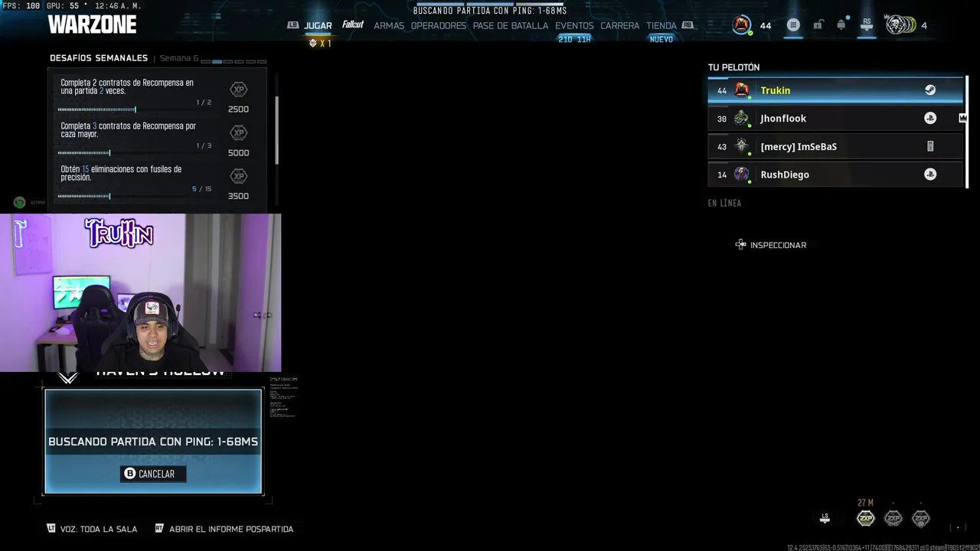
Task: Click the RS social button icon in top bar
Action: [867, 24]
